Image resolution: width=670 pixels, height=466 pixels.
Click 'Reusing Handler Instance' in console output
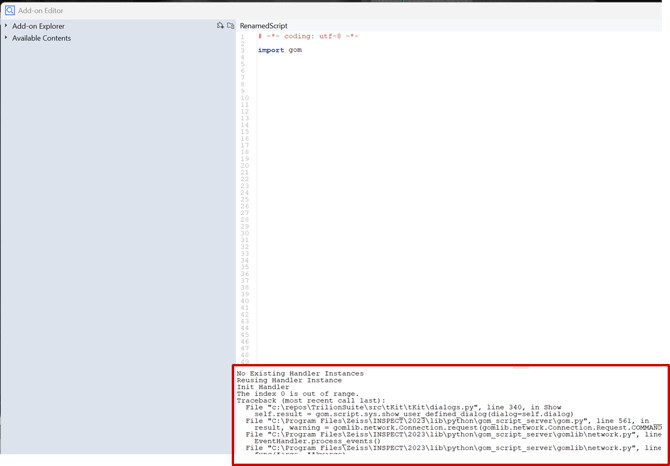coord(289,380)
